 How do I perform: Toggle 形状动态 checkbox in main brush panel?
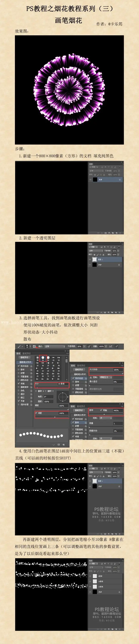tap(19, 366)
